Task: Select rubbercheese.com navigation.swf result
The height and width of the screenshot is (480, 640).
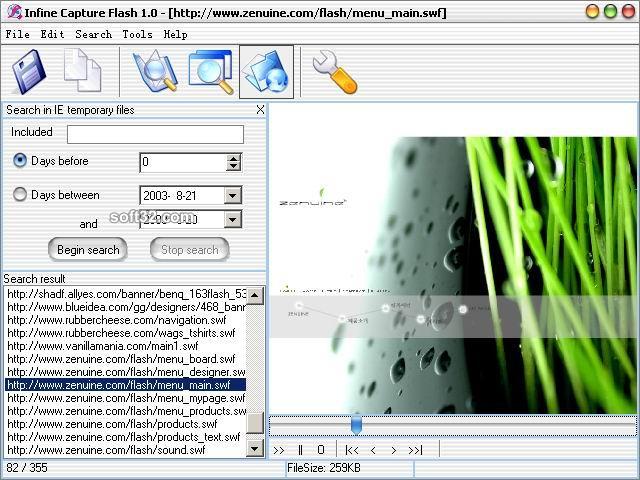Action: (x=126, y=320)
